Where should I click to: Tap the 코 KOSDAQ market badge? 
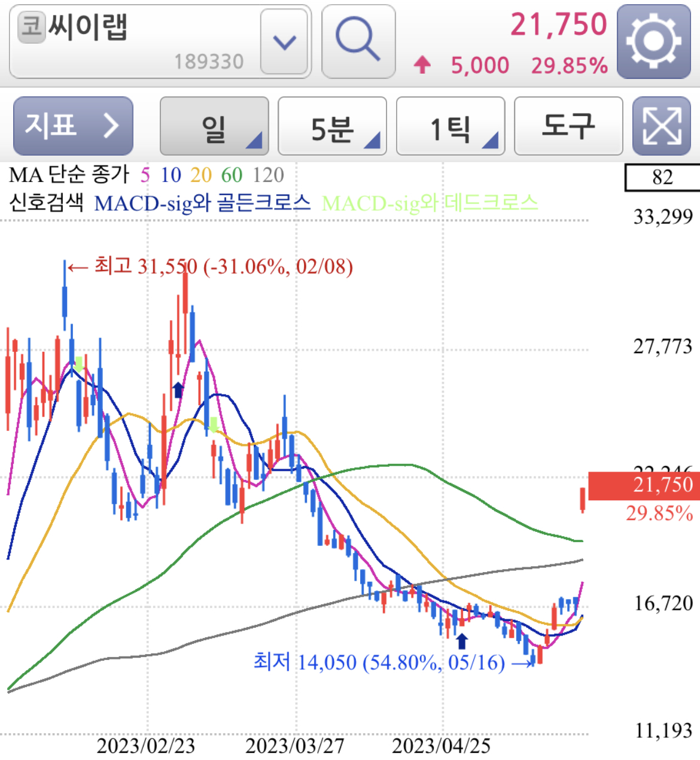point(31,28)
